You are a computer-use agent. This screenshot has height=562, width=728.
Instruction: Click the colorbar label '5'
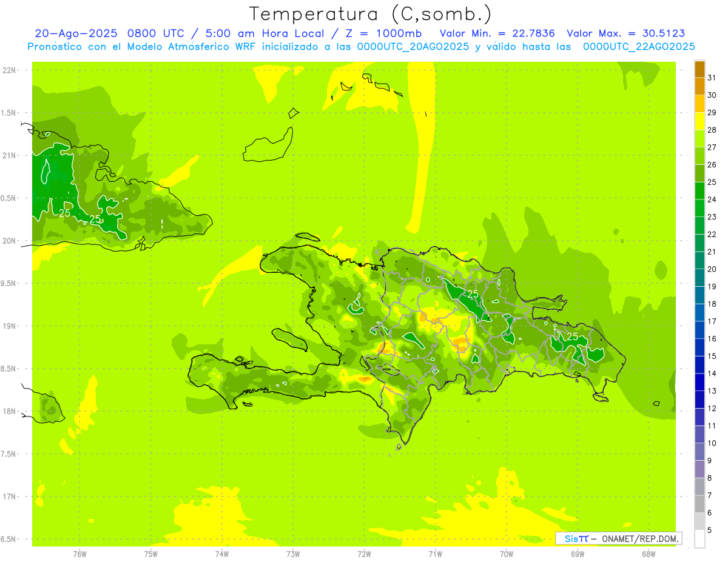click(710, 530)
